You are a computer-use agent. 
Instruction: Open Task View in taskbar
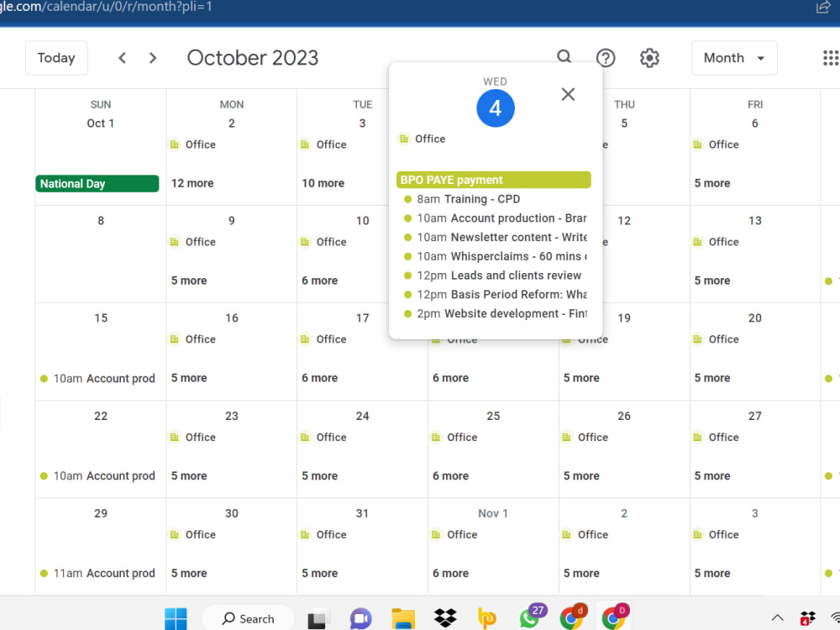pyautogui.click(x=318, y=619)
